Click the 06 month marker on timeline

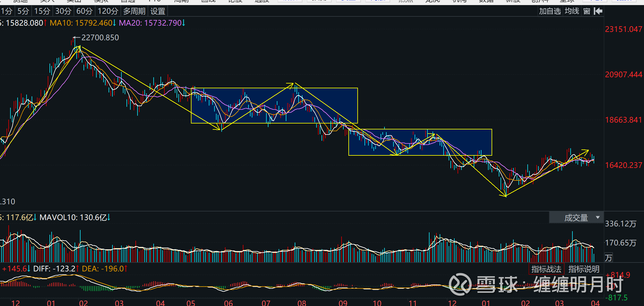point(228,303)
